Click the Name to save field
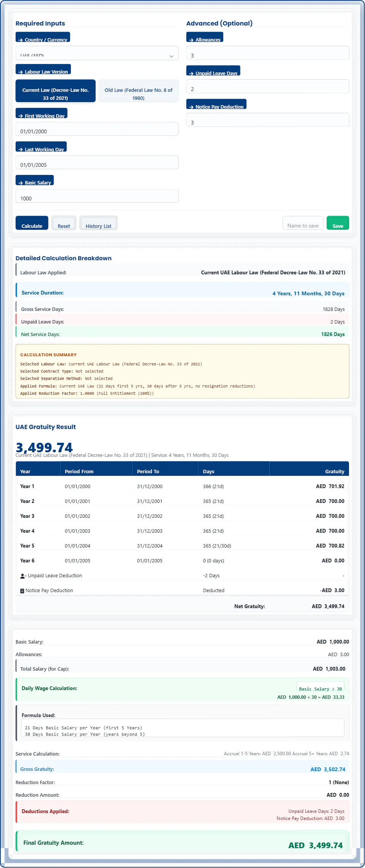Image resolution: width=365 pixels, height=868 pixels. point(303,223)
